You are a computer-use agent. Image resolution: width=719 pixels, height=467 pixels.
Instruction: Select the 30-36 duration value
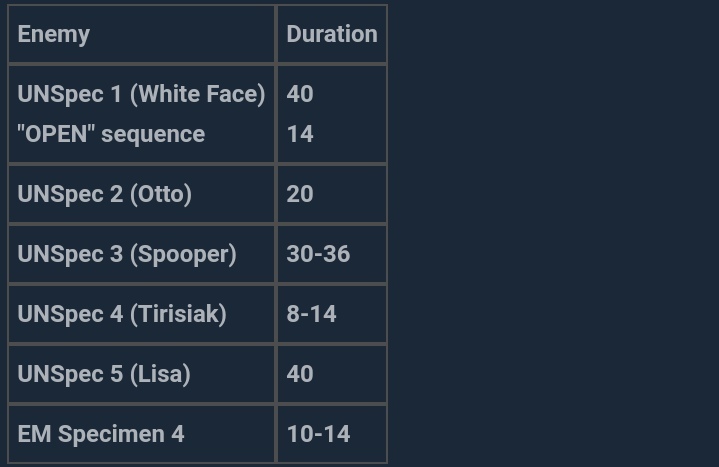[x=318, y=254]
